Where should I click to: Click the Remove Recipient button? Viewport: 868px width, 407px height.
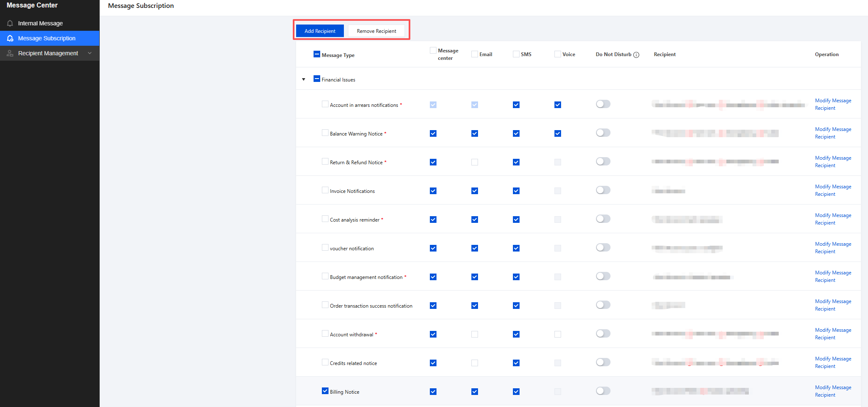point(376,31)
